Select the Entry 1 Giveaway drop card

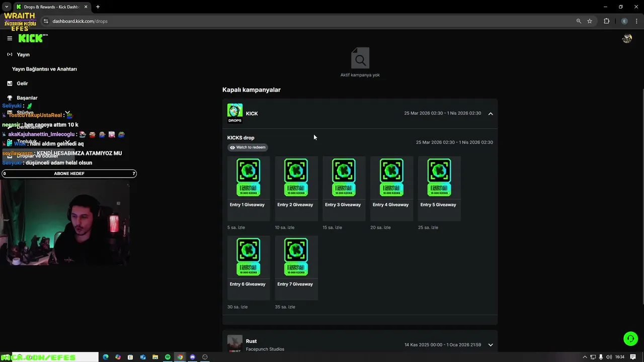[x=249, y=189]
